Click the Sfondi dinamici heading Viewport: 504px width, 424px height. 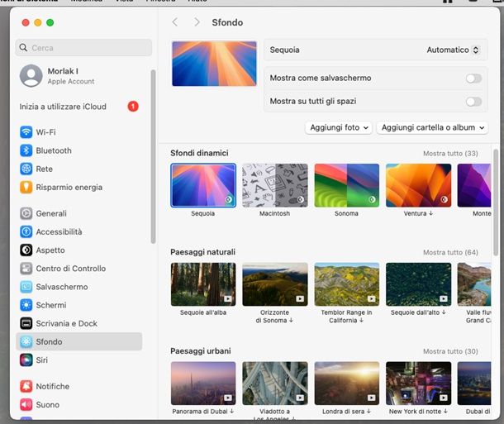coord(199,153)
